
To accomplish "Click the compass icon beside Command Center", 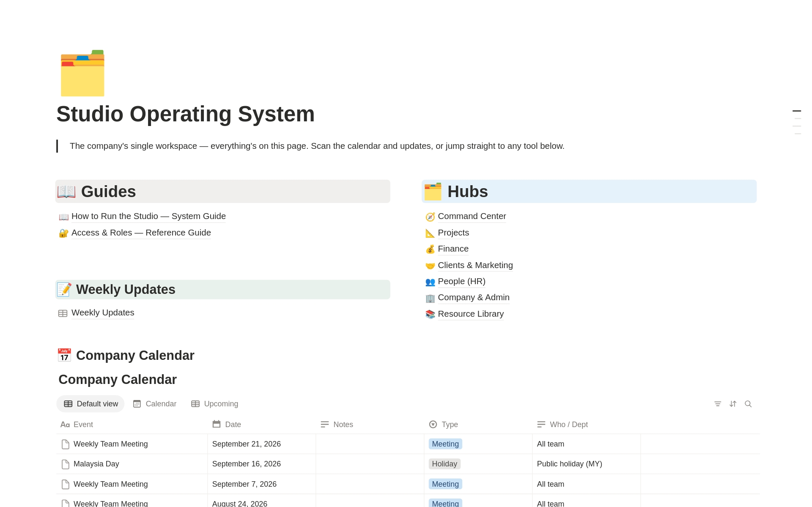I will [x=430, y=217].
